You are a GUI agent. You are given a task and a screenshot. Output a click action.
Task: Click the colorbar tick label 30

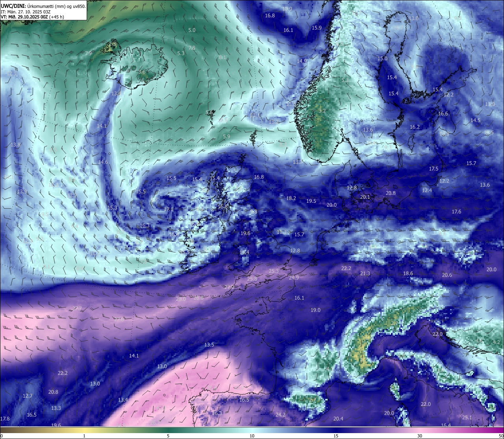420,436
